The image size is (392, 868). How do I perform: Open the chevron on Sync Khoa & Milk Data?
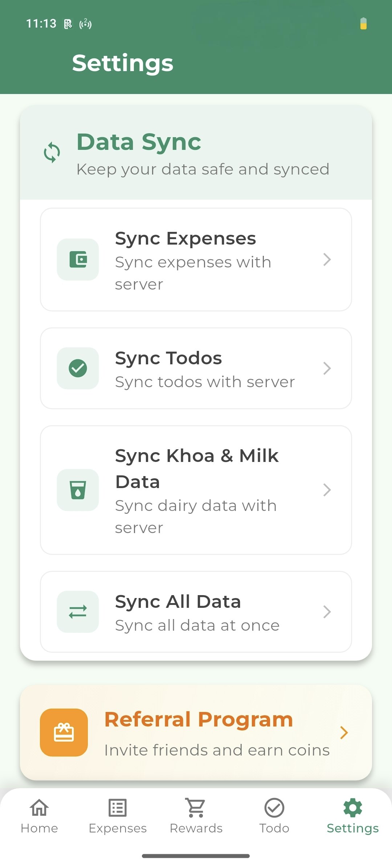(327, 490)
